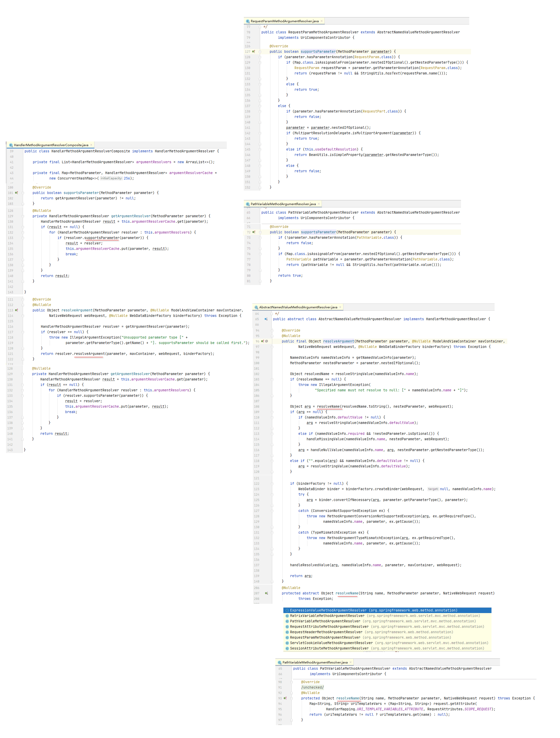Click implemented-class gutter icon on AbstractNamedValue line 65

[x=266, y=319]
